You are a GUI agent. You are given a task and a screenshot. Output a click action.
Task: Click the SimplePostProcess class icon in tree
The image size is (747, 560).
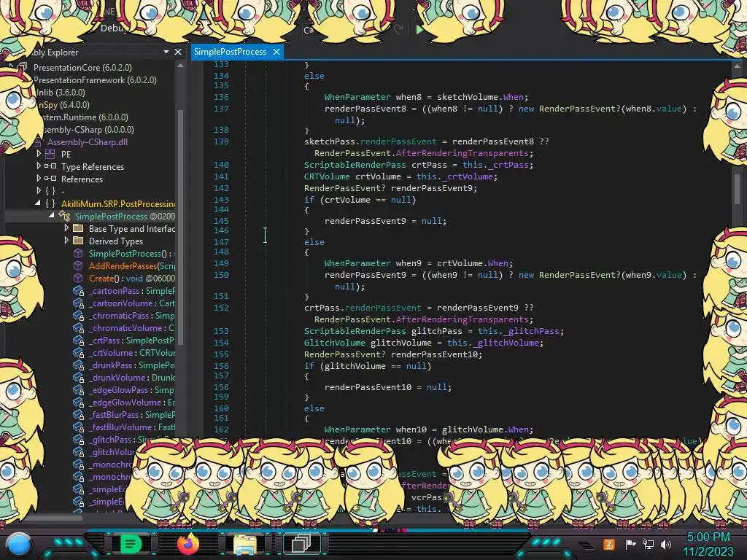click(64, 216)
